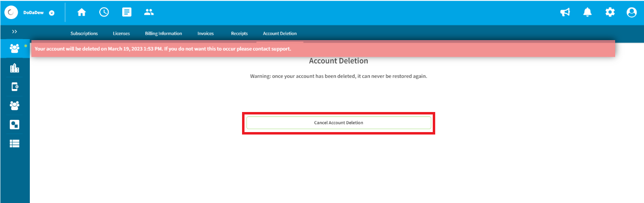Open the user profile icon
Viewport: 644px width, 203px height.
pos(632,12)
